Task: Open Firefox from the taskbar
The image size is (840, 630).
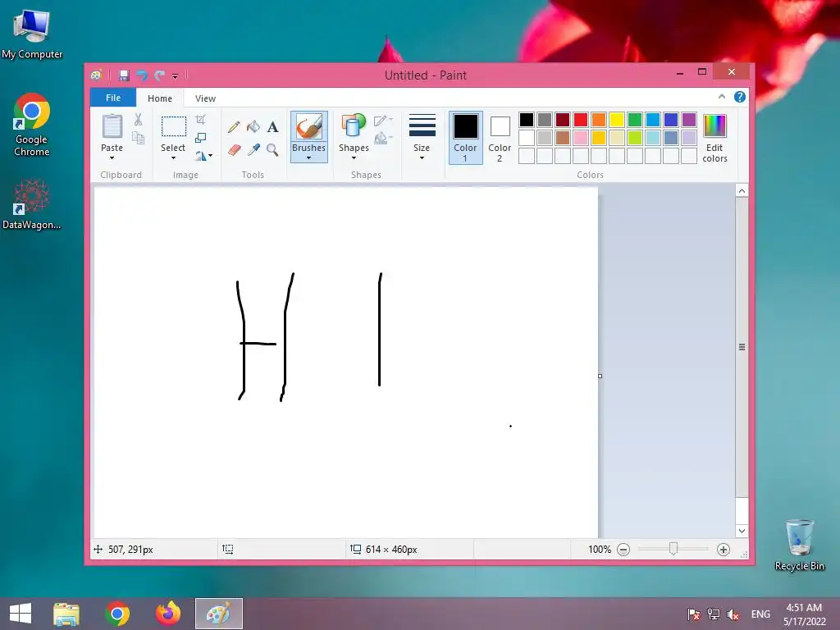Action: tap(167, 614)
